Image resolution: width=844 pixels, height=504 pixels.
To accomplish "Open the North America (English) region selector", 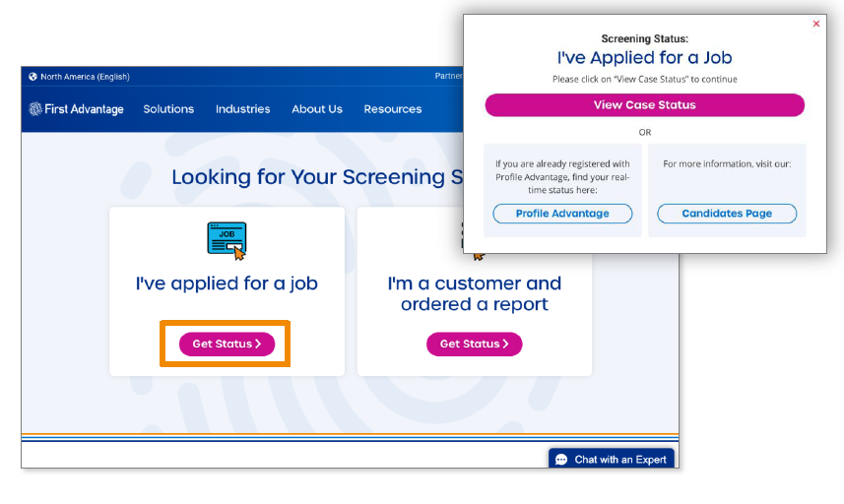I will pos(85,77).
